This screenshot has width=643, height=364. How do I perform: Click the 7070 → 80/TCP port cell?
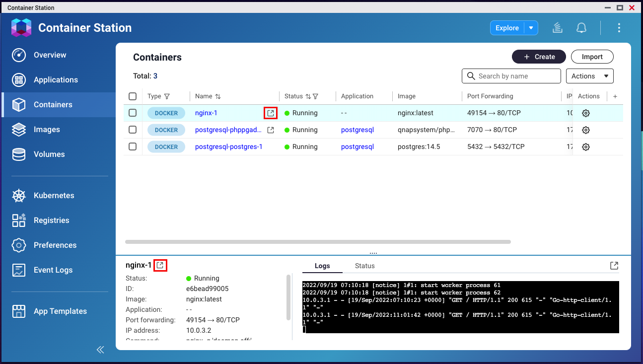pos(492,130)
